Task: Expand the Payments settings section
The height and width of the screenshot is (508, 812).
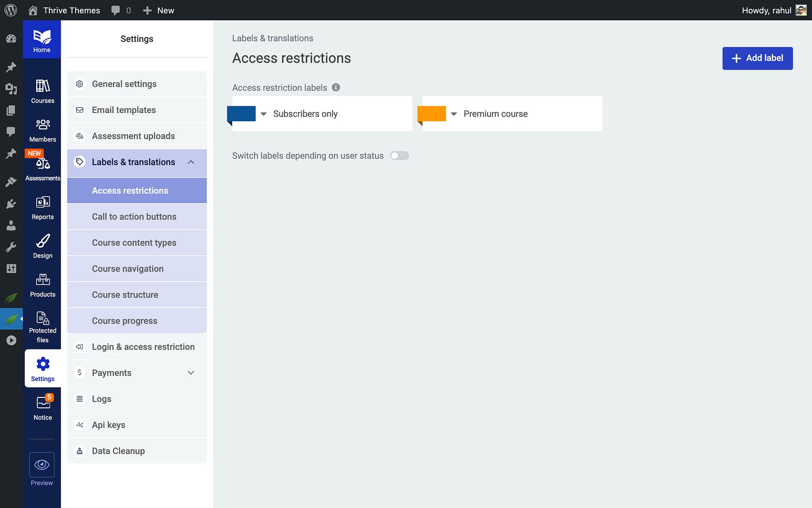Action: pos(191,373)
